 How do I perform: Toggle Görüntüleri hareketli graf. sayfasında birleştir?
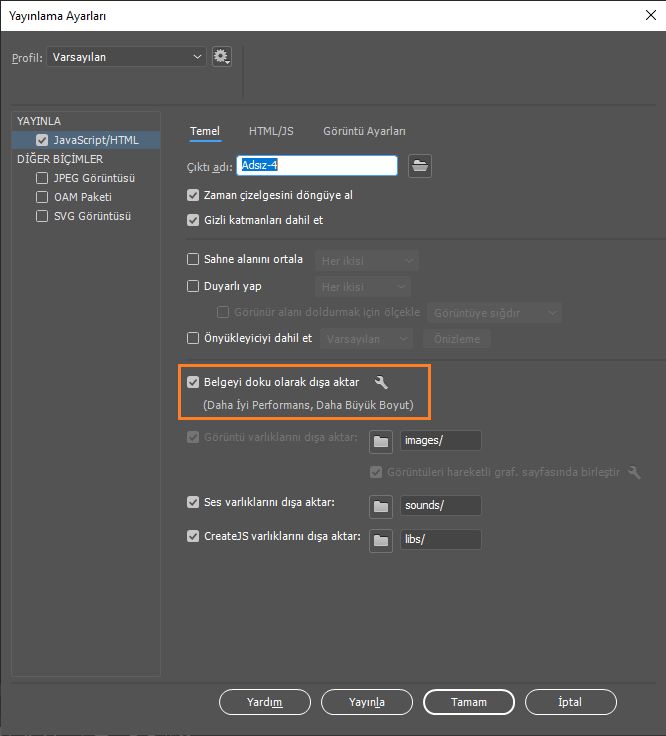click(376, 472)
